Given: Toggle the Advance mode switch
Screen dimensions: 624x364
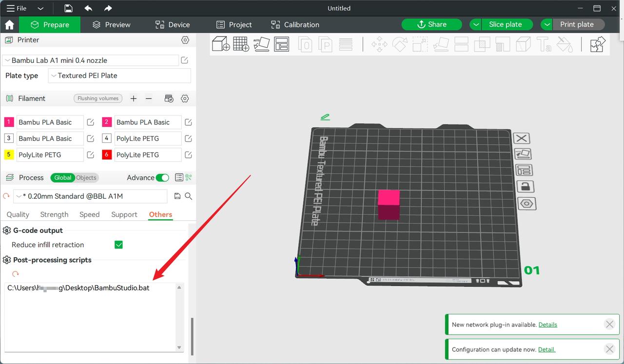Looking at the screenshot, I should tap(162, 178).
